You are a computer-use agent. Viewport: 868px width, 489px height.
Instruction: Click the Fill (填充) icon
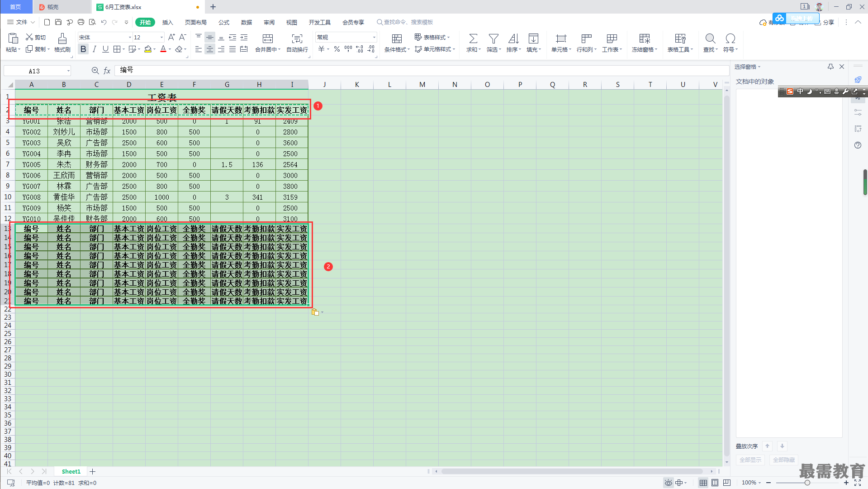click(534, 38)
